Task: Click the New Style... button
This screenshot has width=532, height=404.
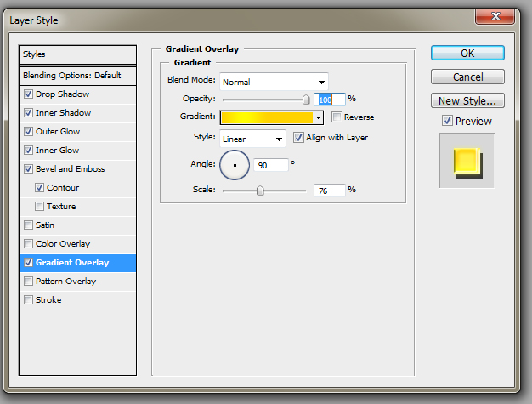Action: 467,100
